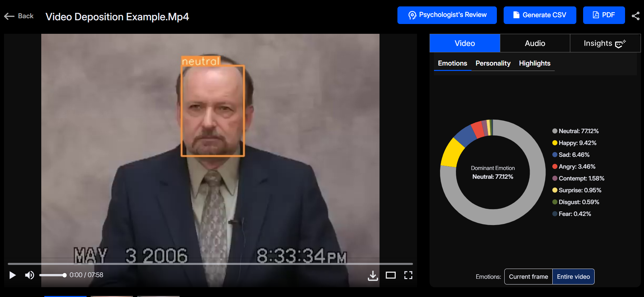The width and height of the screenshot is (644, 297).
Task: Click the 0:00 / 07:58 time display
Action: point(86,275)
